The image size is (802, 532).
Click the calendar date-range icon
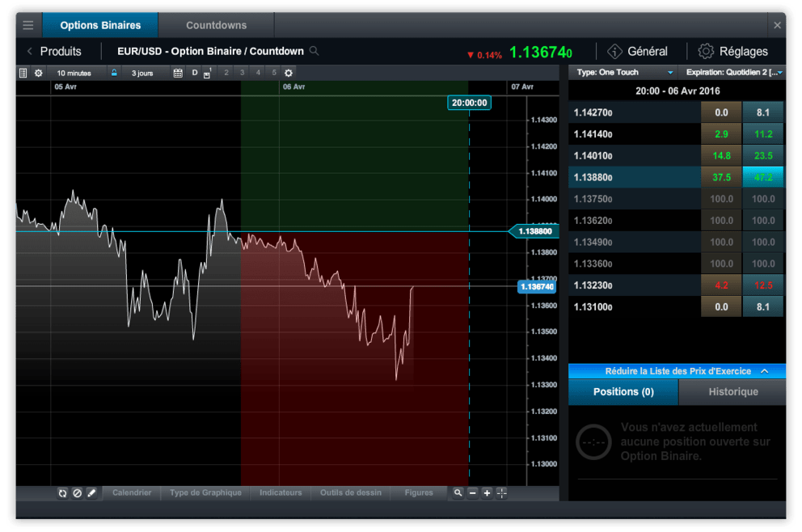178,73
